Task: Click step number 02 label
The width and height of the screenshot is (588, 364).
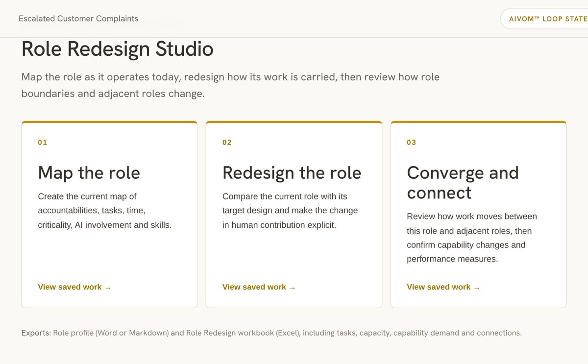Action: coord(227,143)
